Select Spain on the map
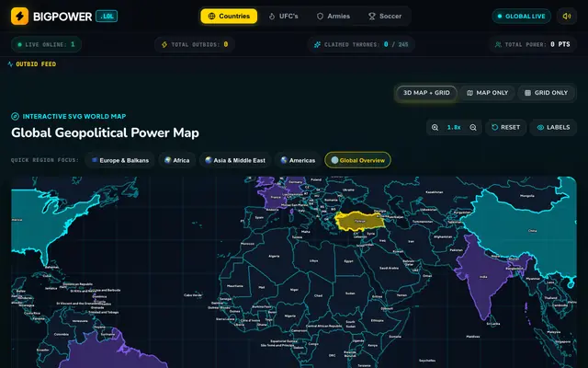588x368 pixels. pyautogui.click(x=259, y=217)
